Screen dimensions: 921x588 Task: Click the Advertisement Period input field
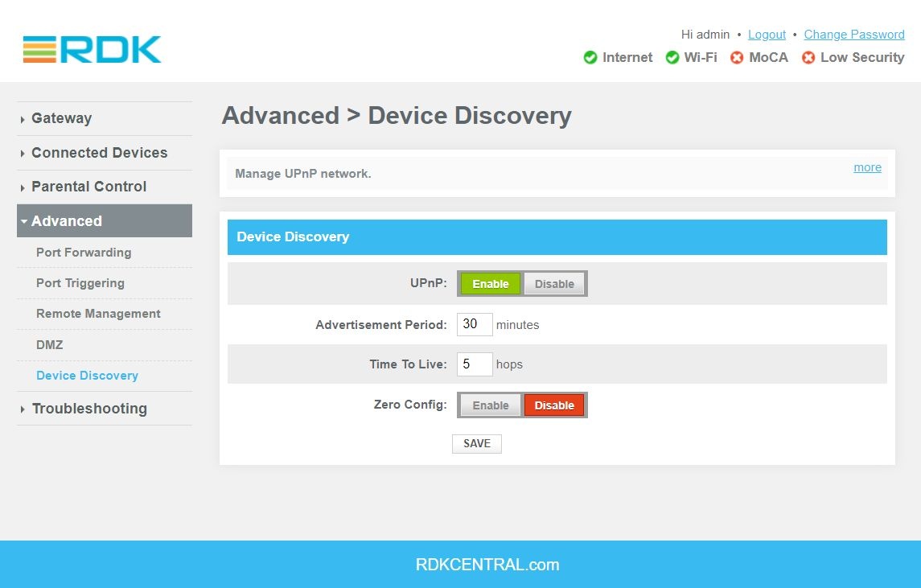coord(475,325)
